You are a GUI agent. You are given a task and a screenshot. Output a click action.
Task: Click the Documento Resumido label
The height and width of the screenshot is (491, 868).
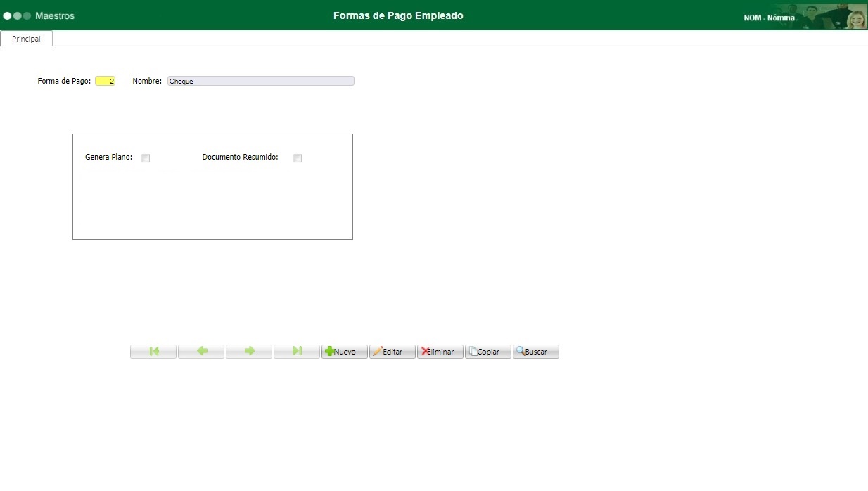tap(241, 158)
